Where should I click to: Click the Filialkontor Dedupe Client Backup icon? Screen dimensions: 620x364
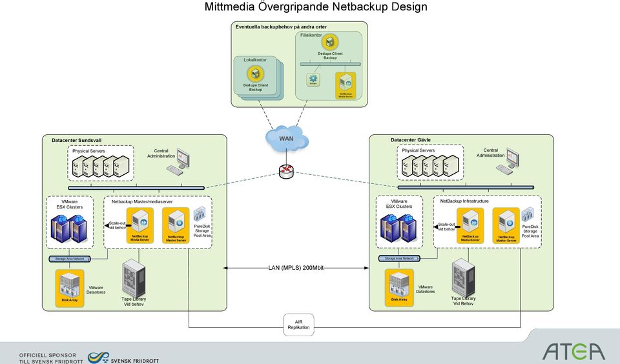point(330,42)
